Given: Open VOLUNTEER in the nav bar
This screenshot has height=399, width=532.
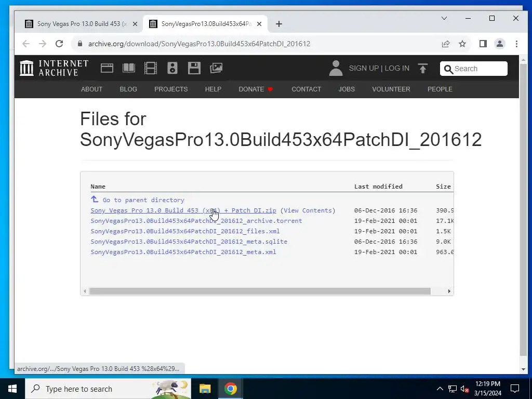Looking at the screenshot, I should (x=391, y=89).
